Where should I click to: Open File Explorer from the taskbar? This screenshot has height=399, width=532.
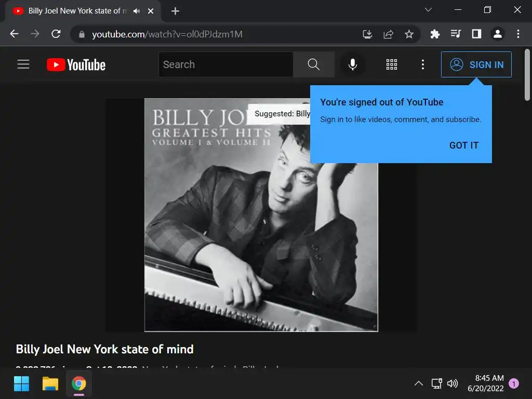click(50, 384)
